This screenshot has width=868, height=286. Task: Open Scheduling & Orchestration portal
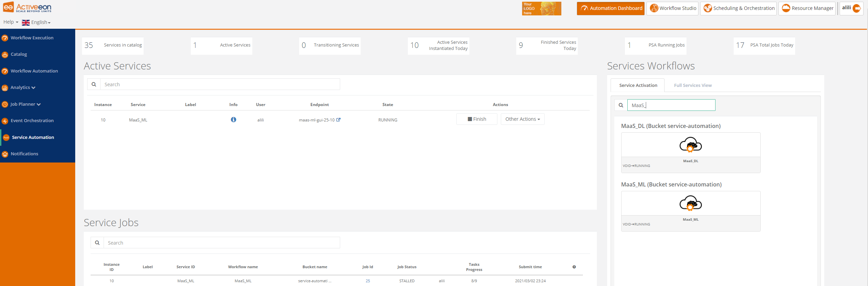pyautogui.click(x=738, y=8)
